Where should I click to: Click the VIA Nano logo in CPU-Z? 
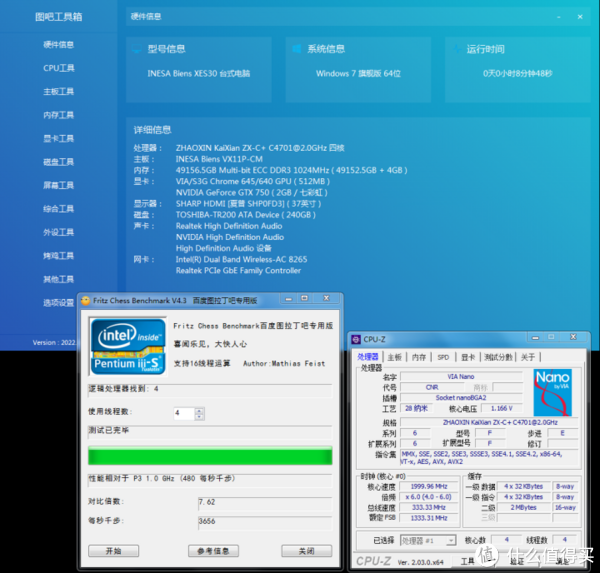[x=551, y=393]
